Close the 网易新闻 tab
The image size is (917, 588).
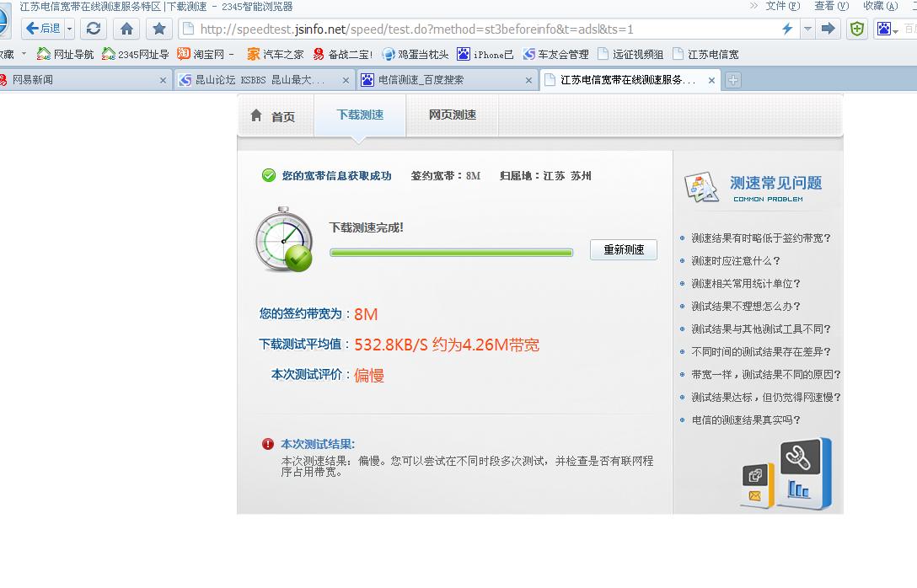coord(163,81)
